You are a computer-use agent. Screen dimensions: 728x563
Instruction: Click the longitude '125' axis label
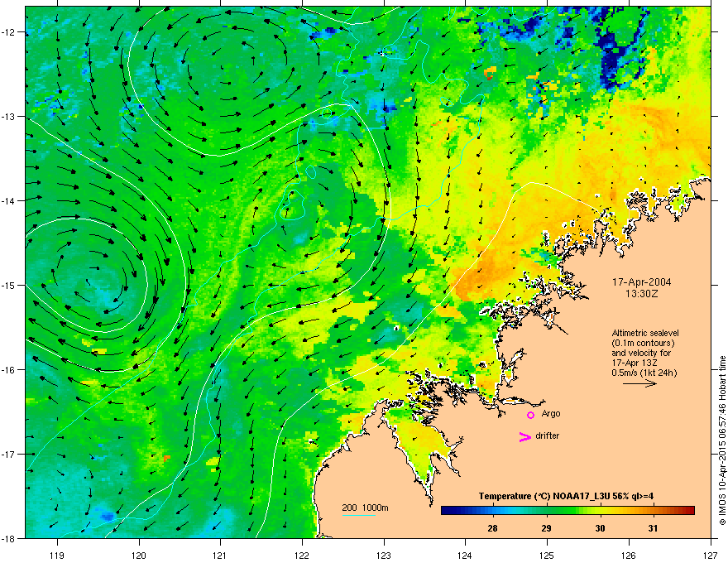pos(547,555)
